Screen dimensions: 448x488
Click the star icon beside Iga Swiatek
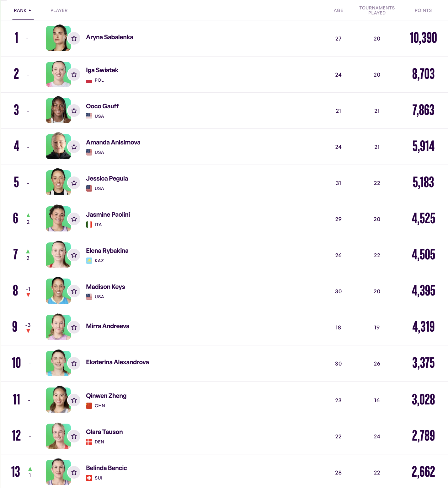coord(74,75)
